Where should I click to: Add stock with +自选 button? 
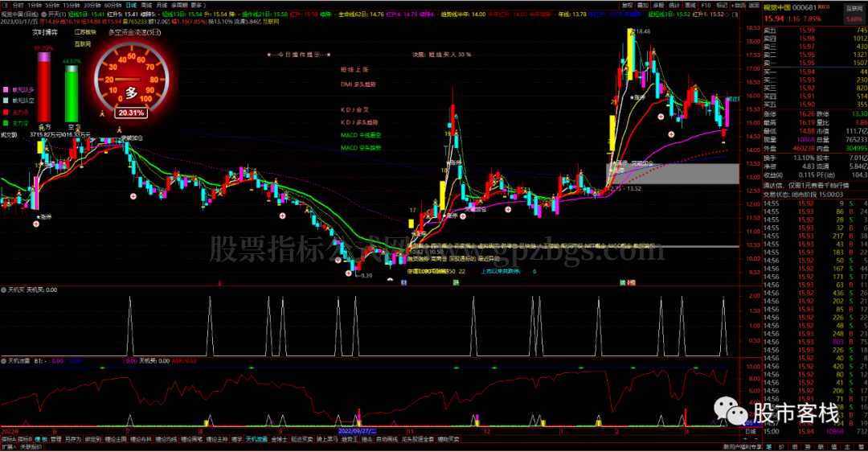(738, 6)
